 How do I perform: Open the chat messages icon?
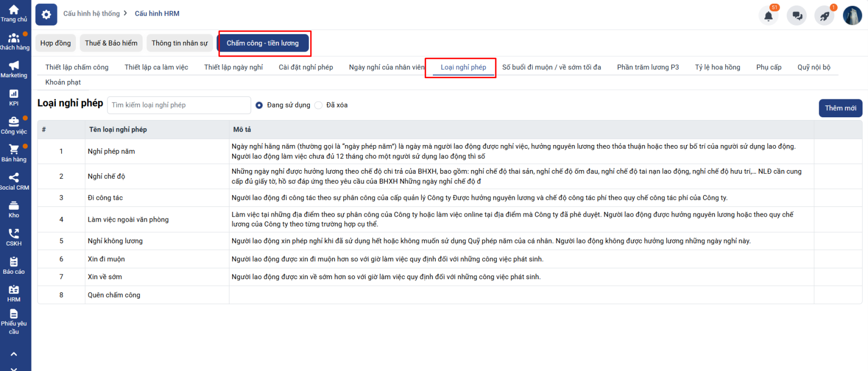point(797,16)
